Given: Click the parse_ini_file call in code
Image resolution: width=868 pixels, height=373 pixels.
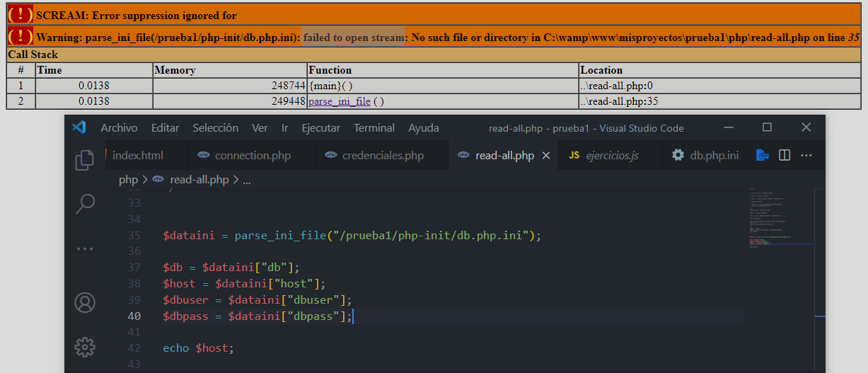Looking at the screenshot, I should 280,236.
